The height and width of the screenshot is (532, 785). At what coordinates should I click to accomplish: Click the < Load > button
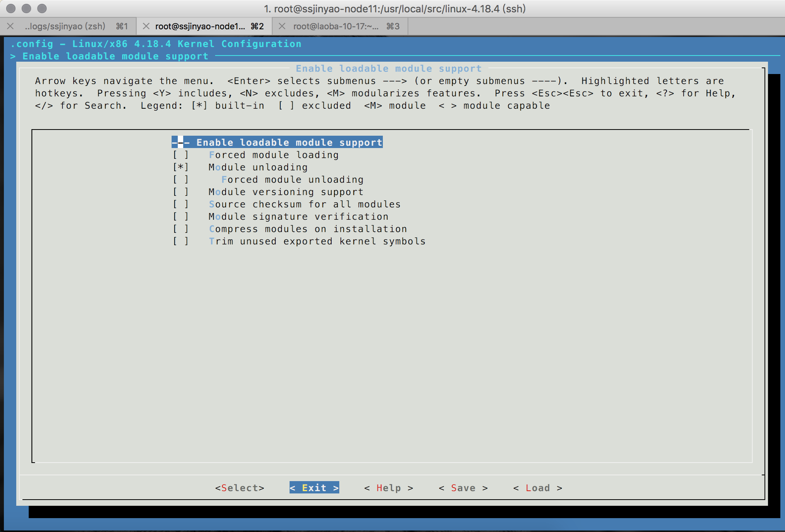538,488
